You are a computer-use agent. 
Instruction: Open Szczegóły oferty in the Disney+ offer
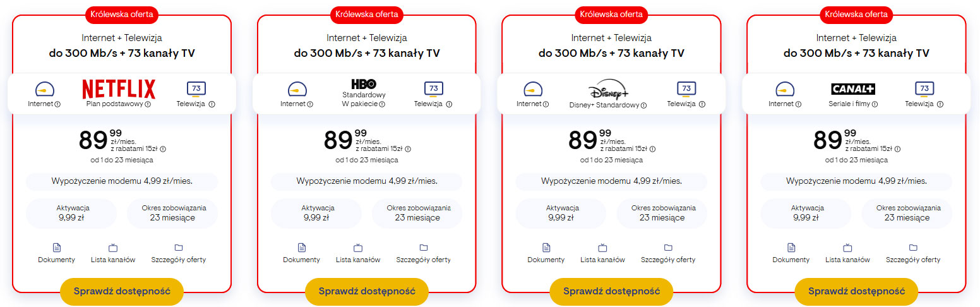point(668,253)
